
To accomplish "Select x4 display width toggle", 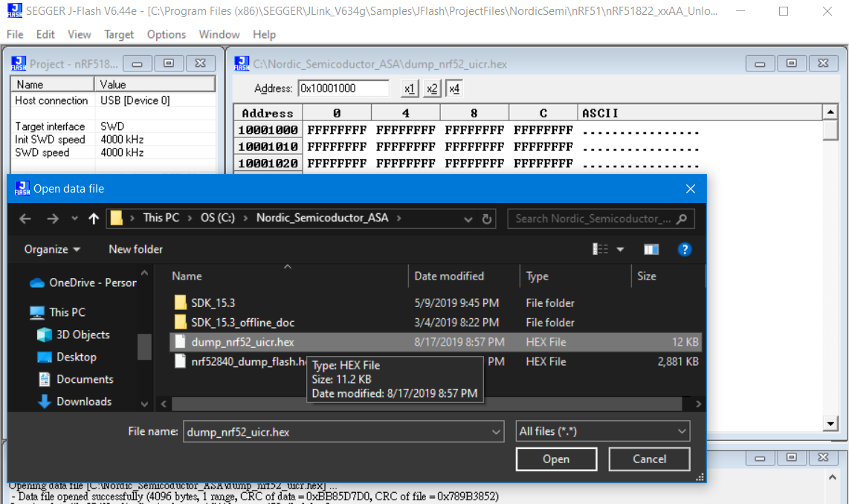I will pos(453,89).
